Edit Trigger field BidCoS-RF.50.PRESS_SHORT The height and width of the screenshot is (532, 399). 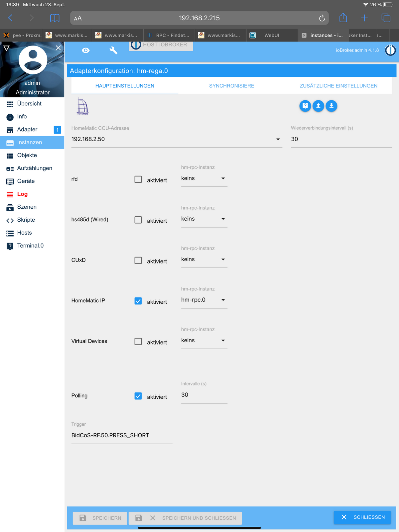click(x=122, y=436)
